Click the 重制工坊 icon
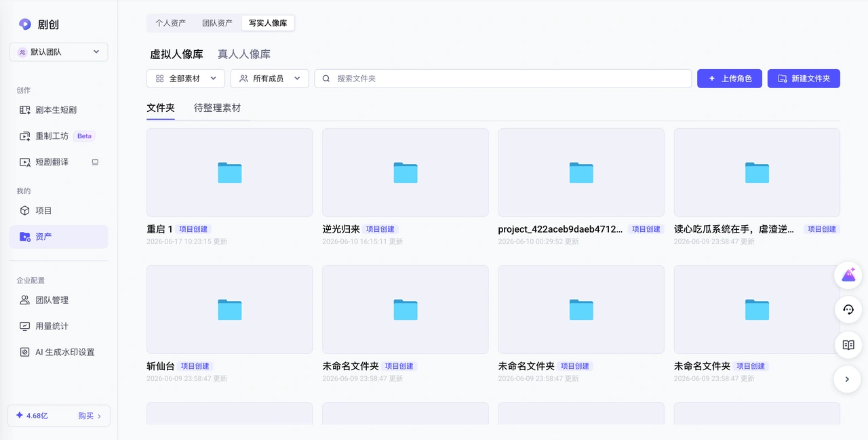868x440 pixels. pyautogui.click(x=25, y=136)
